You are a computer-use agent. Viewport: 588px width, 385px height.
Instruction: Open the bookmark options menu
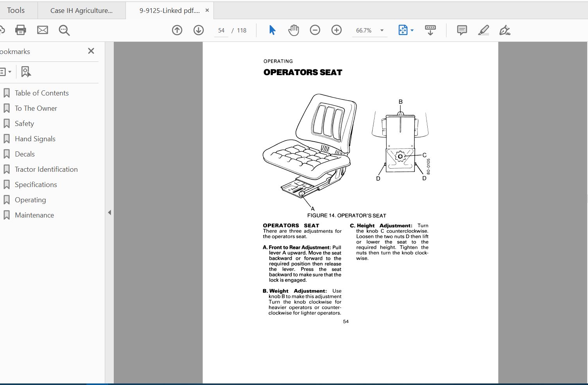[5, 72]
